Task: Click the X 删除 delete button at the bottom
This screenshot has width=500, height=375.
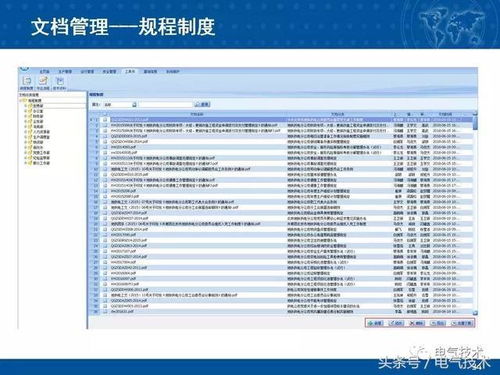Action: click(x=417, y=323)
